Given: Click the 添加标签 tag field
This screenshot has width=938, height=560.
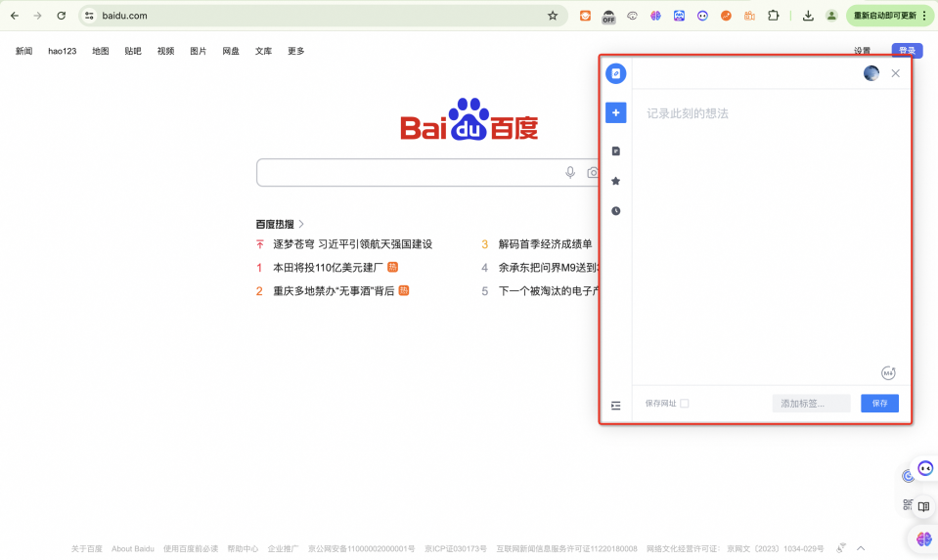Looking at the screenshot, I should (x=811, y=404).
